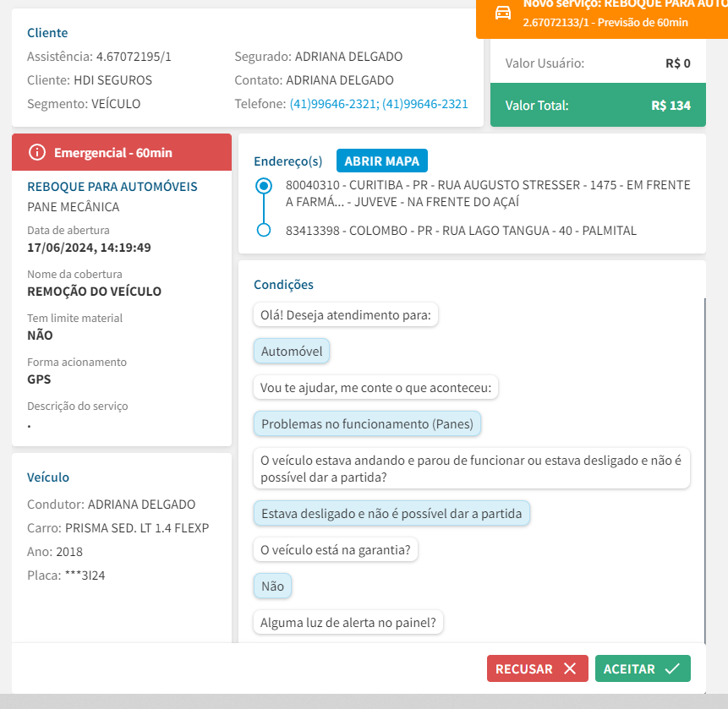
Task: Click the Forma acionamento GPS value
Action: tap(39, 379)
